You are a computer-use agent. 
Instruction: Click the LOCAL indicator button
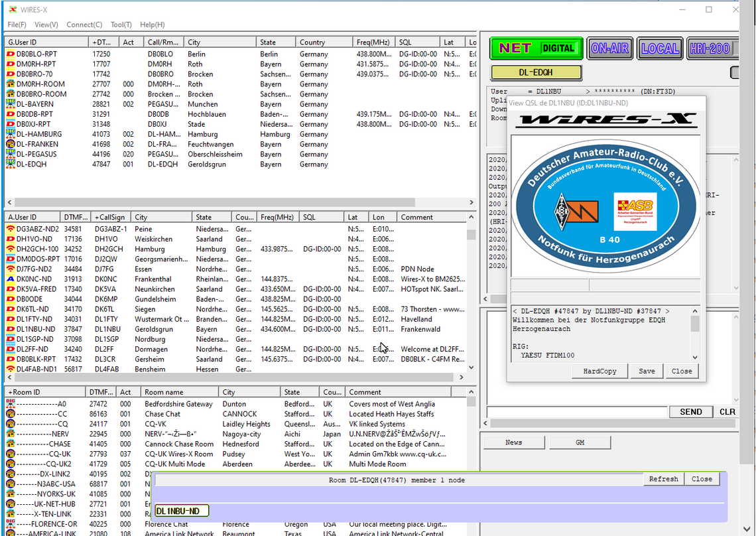point(660,48)
